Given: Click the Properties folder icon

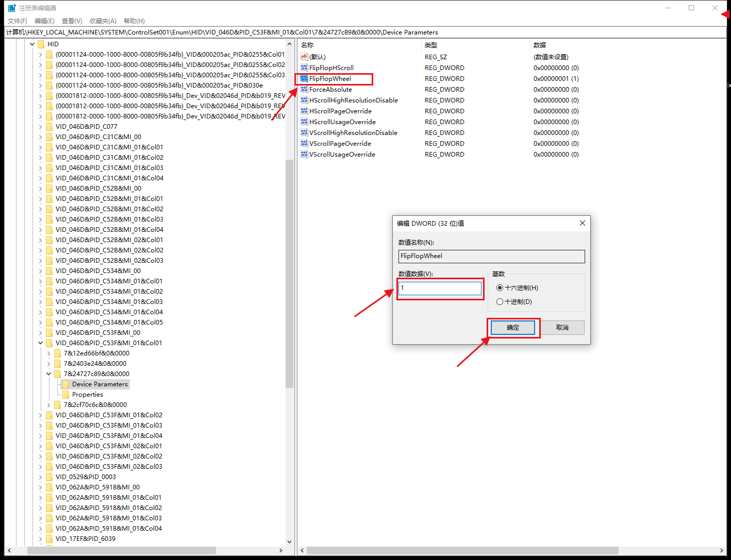Looking at the screenshot, I should pyautogui.click(x=65, y=394).
